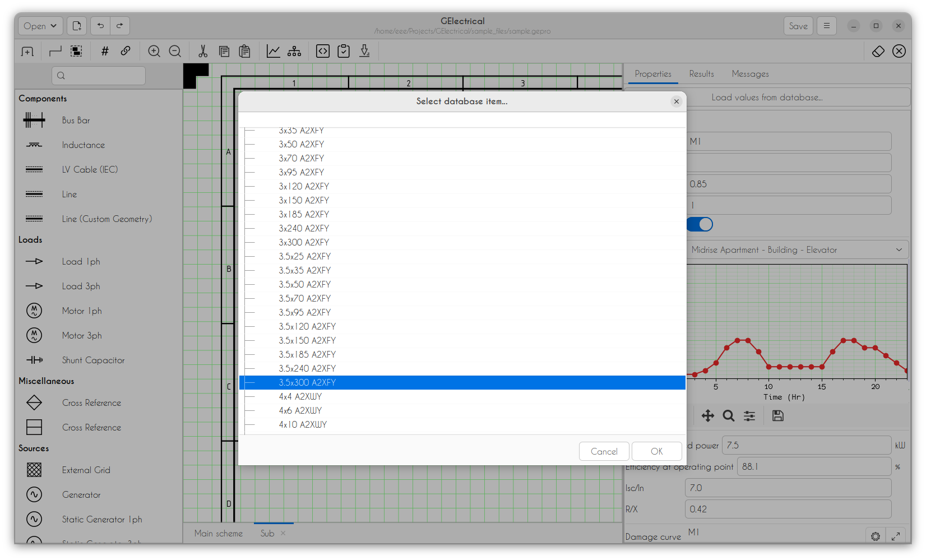Click the Save button
The height and width of the screenshot is (560, 926).
(798, 26)
